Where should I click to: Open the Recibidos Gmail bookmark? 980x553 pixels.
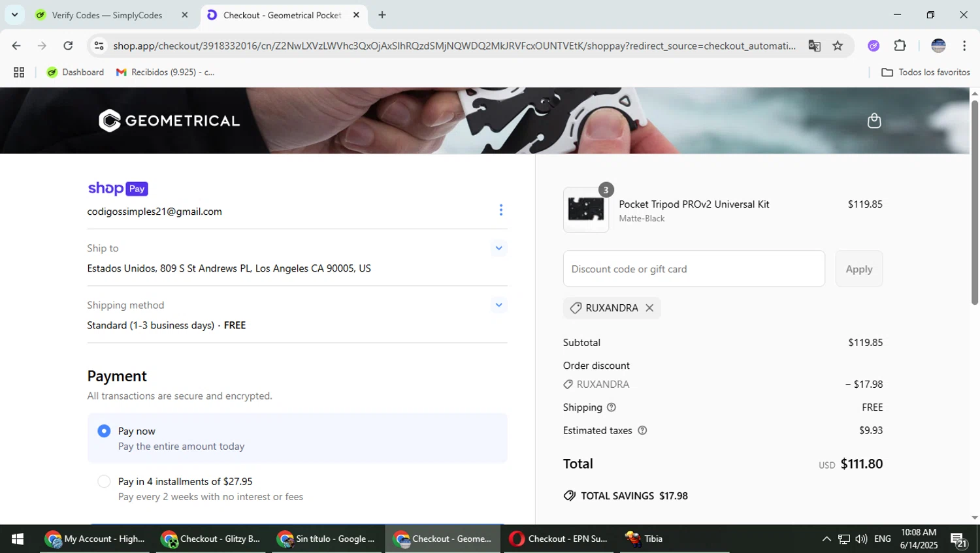click(x=165, y=72)
